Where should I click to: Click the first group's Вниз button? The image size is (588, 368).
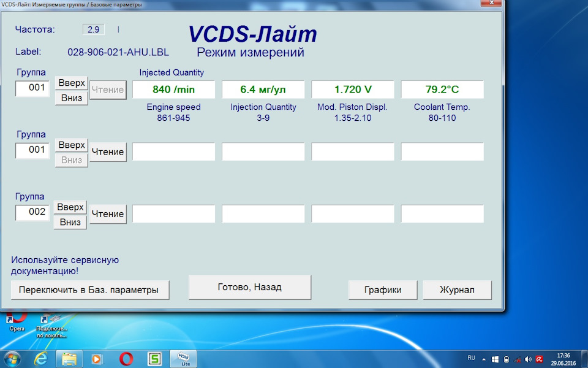pyautogui.click(x=72, y=98)
